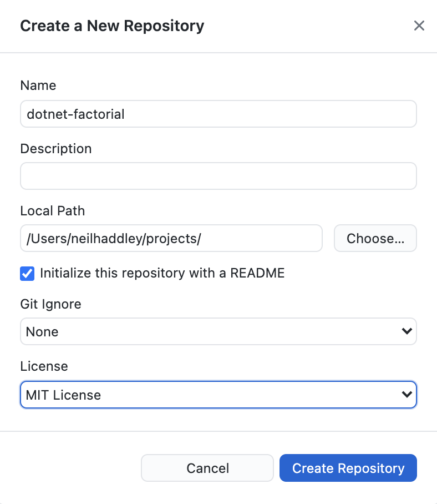Click the Local Path text field

(171, 238)
